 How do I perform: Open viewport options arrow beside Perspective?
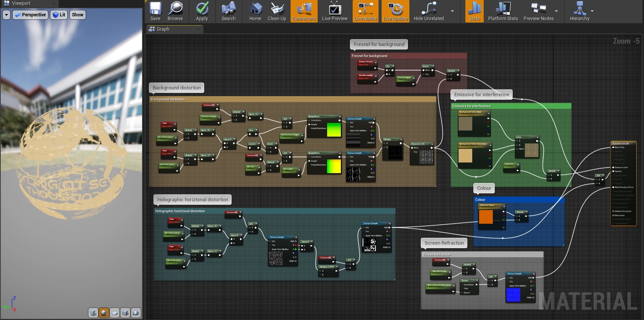(x=6, y=15)
